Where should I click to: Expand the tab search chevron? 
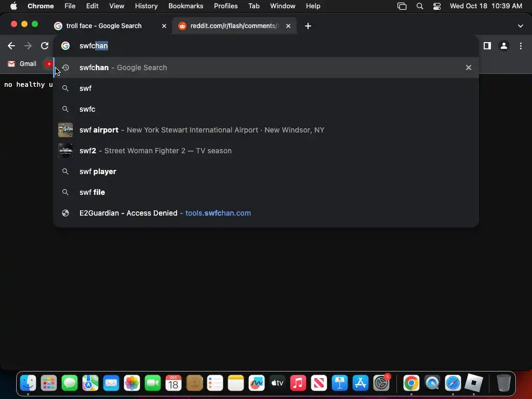pyautogui.click(x=521, y=26)
